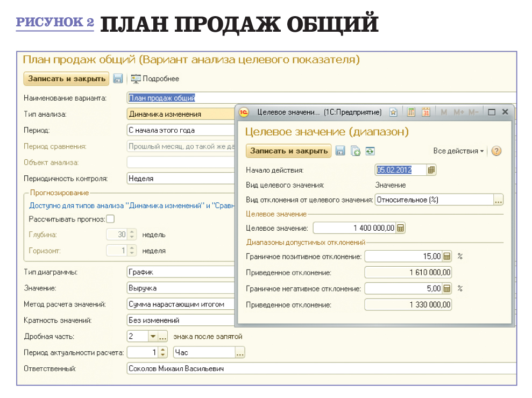Close the Целевое значение dialog
532x398 pixels.
(505, 112)
